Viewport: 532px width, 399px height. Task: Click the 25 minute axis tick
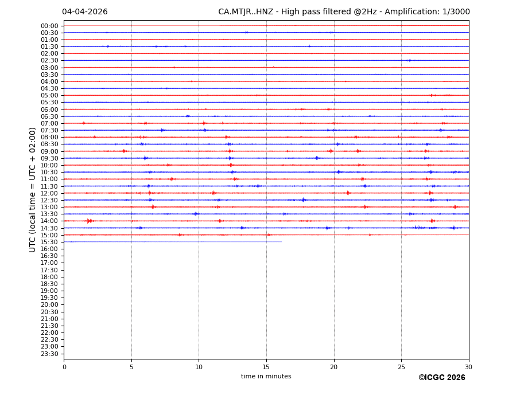(401, 367)
